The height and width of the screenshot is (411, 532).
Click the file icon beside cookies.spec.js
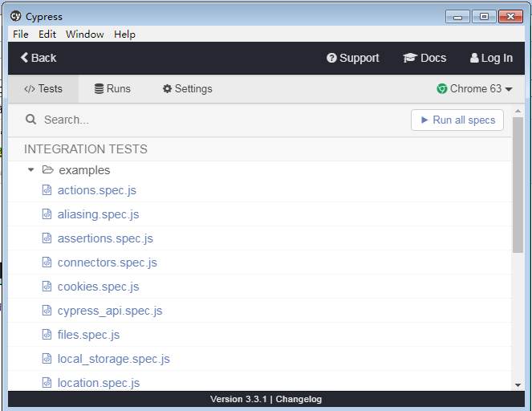(x=47, y=287)
